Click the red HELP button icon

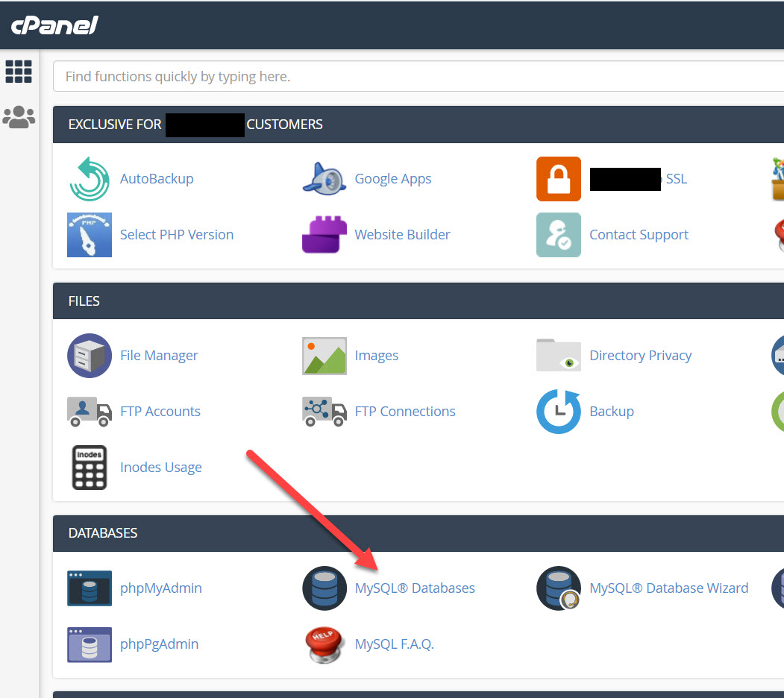click(x=324, y=644)
